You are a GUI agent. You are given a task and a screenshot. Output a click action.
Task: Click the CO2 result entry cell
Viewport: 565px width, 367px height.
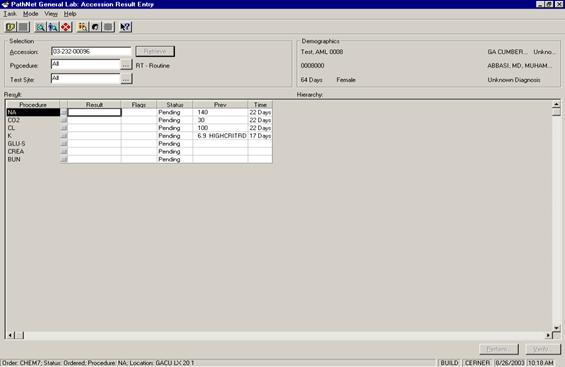point(94,120)
